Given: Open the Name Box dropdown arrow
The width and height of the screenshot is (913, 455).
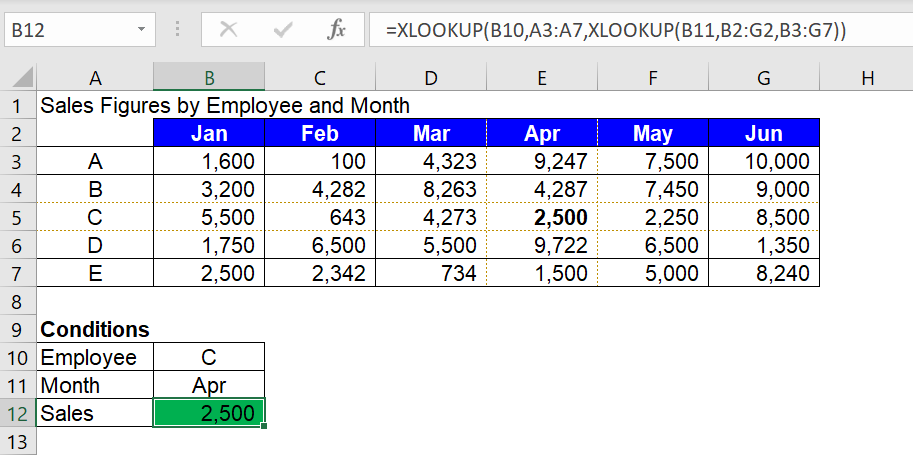Looking at the screenshot, I should point(141,30).
